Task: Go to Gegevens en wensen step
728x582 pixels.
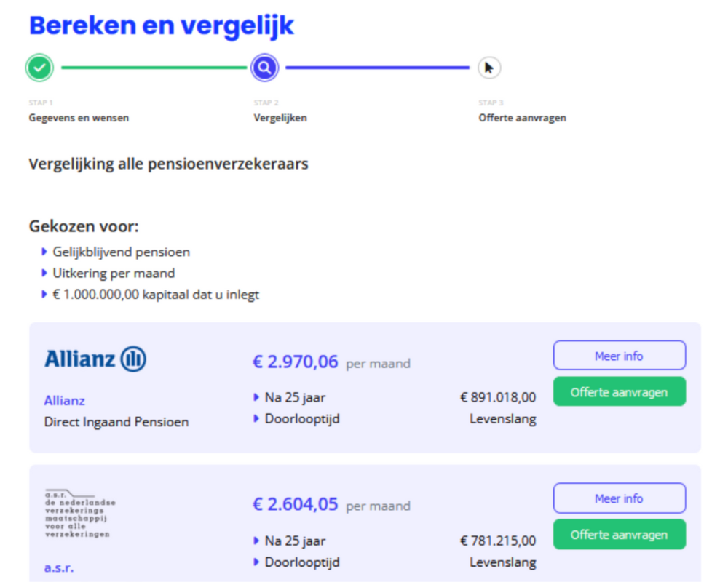Action: coord(79,118)
